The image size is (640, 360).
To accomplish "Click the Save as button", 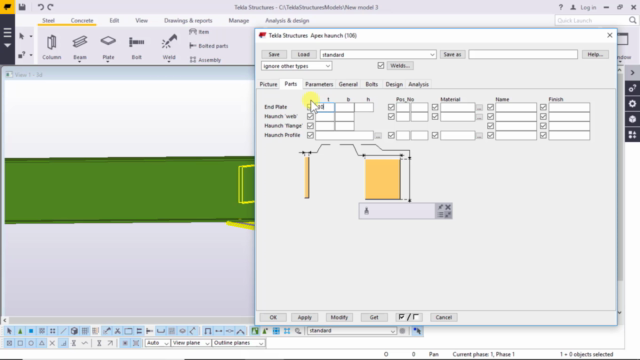I will click(452, 54).
